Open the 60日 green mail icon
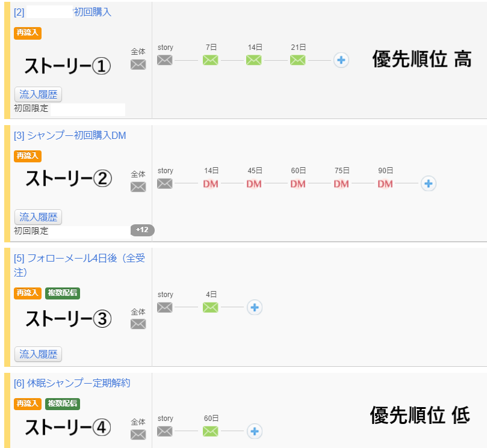 (210, 431)
